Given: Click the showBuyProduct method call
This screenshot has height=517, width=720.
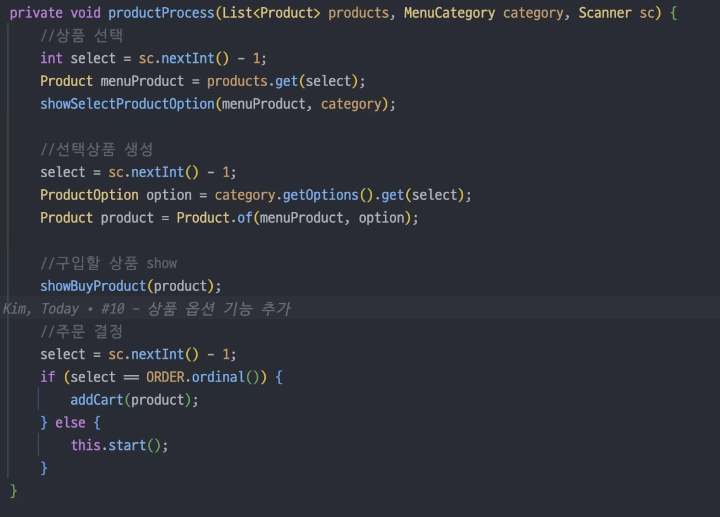Looking at the screenshot, I should pos(93,286).
